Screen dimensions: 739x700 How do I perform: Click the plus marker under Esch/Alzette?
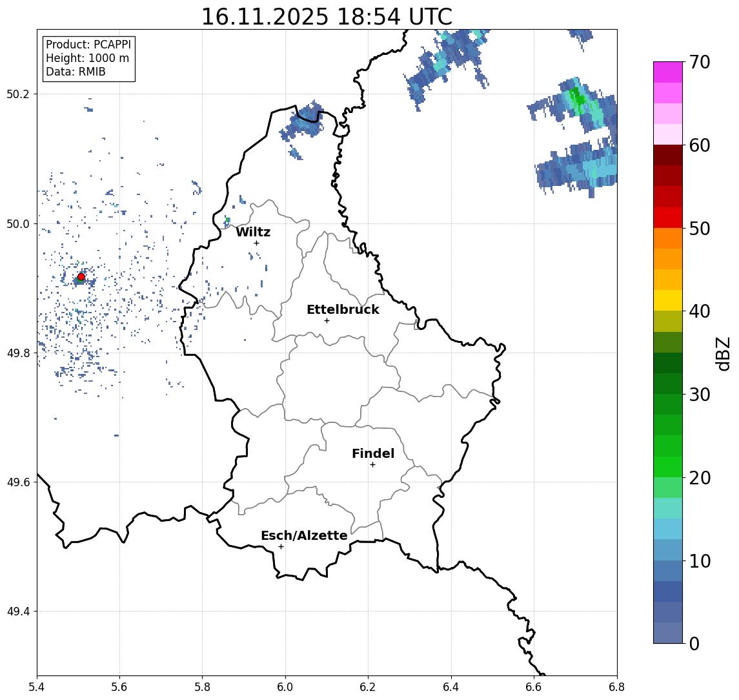(281, 547)
